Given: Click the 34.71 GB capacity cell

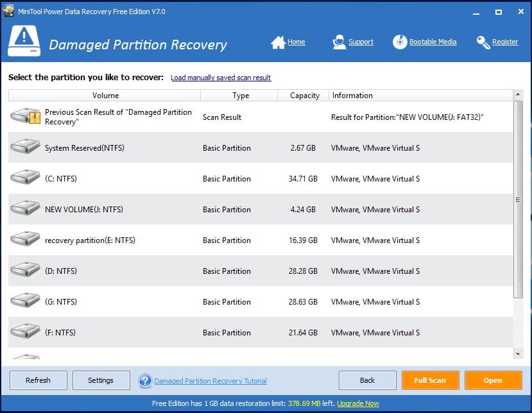Looking at the screenshot, I should [303, 179].
